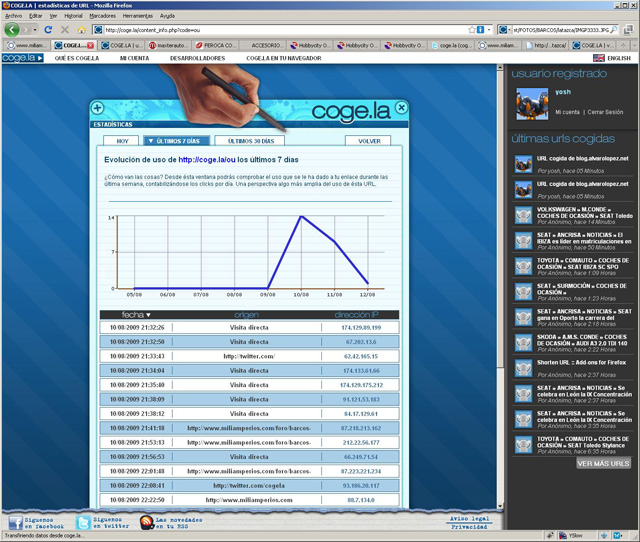Sort the table by the fecha column arrow
Image resolution: width=640 pixels, height=542 pixels.
(149, 315)
